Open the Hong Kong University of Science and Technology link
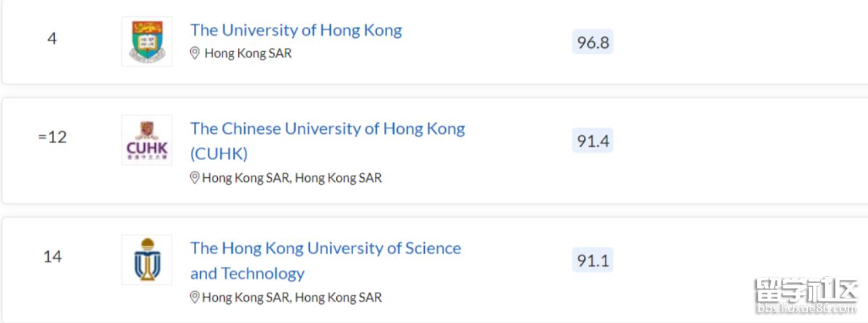Viewport: 868px width, 323px height. click(325, 260)
